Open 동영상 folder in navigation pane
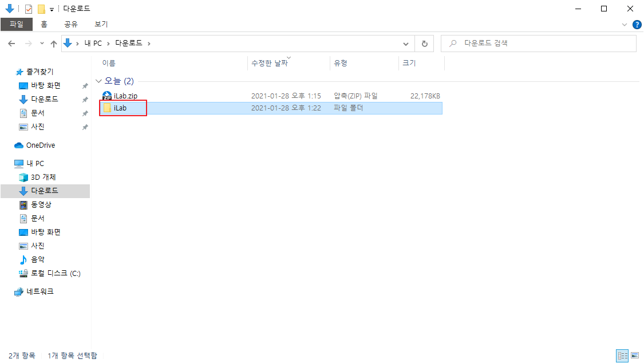This screenshot has width=644, height=363. (x=41, y=204)
